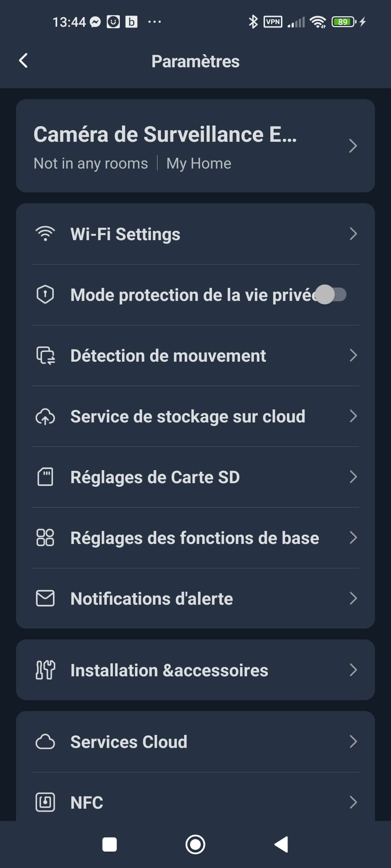Expand Services Cloud with its chevron
The image size is (391, 868).
[x=353, y=741]
